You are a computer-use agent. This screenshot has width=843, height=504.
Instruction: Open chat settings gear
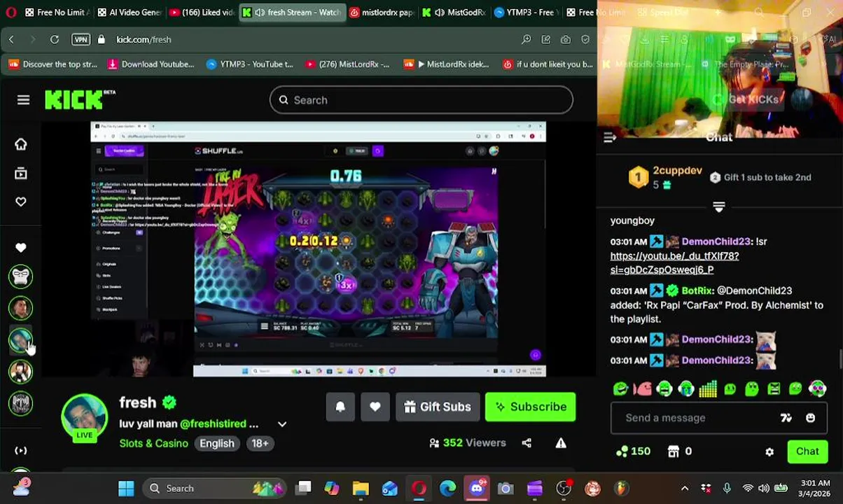click(769, 452)
